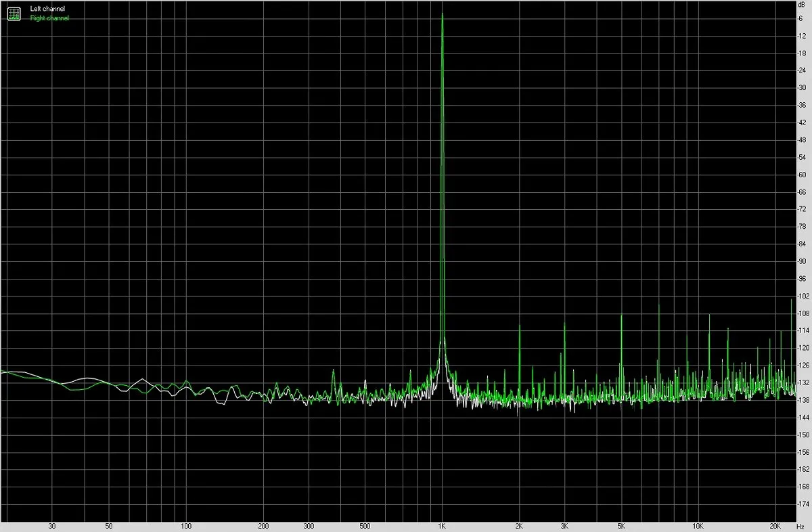
Task: Click the '2K' frequency axis label
Action: pos(519,526)
